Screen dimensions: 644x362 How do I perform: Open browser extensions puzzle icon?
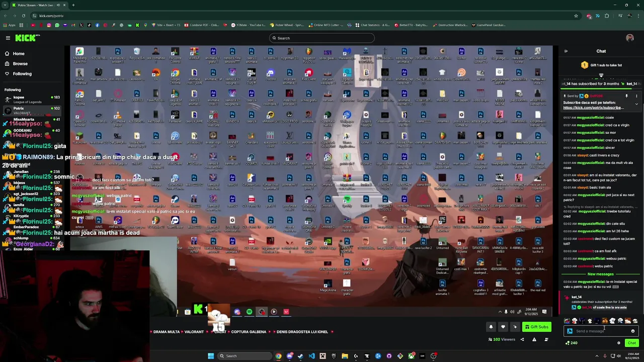pos(607,16)
